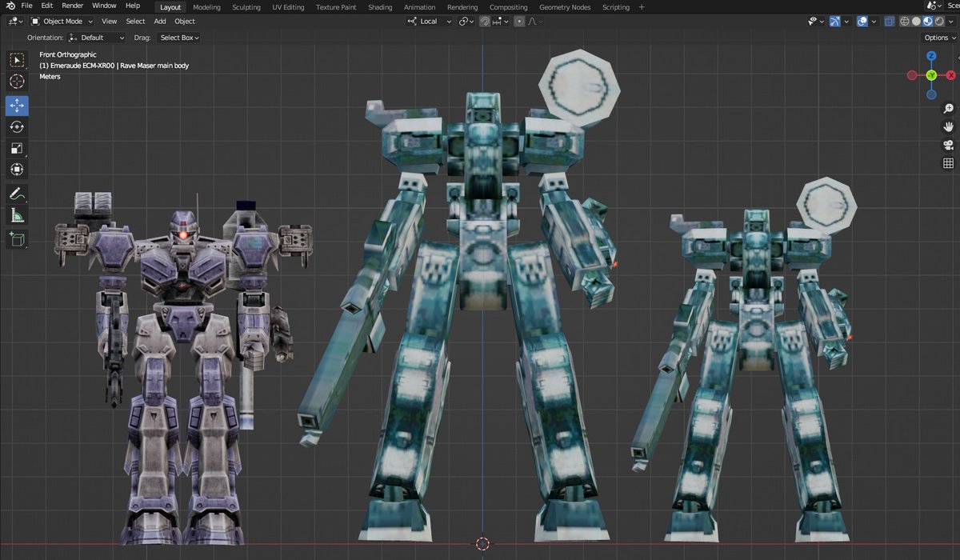Toggle snapping magnet button

tap(485, 22)
